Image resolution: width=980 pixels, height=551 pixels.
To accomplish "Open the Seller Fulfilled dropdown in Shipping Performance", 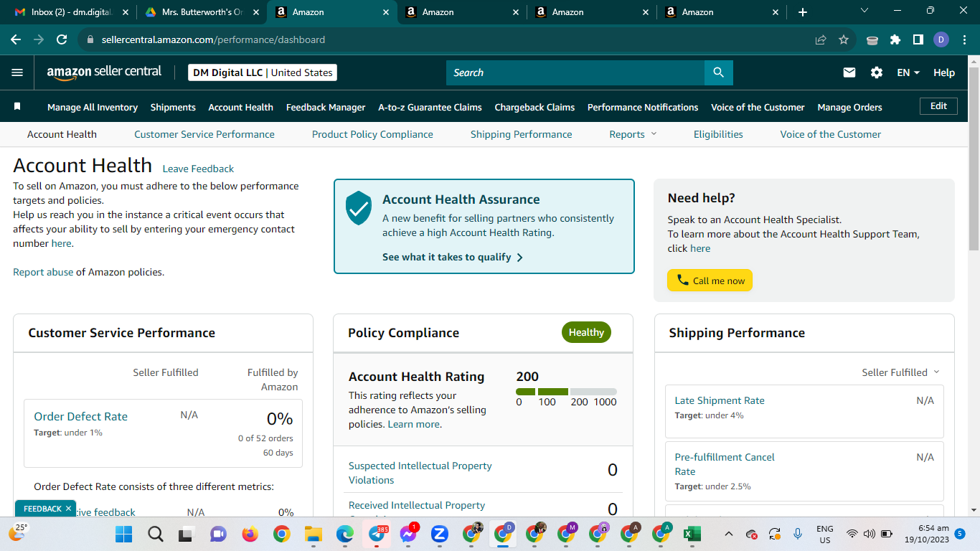I will (x=900, y=372).
